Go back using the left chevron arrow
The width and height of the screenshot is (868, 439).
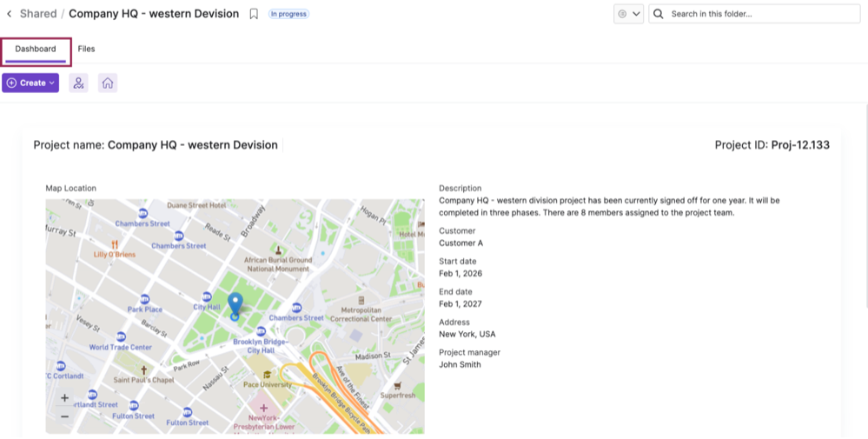(x=10, y=14)
